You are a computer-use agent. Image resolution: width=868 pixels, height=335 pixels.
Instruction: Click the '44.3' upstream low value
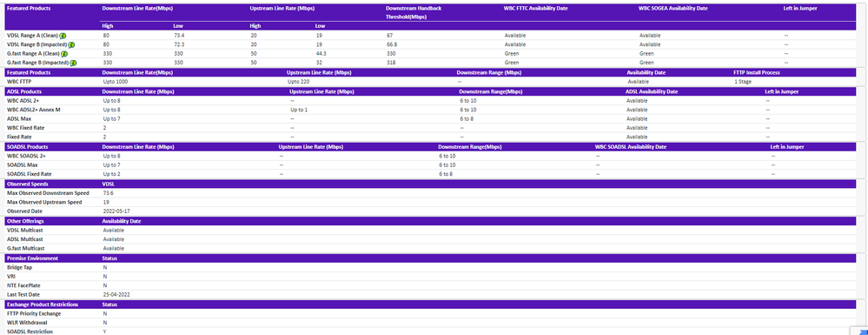coord(321,54)
